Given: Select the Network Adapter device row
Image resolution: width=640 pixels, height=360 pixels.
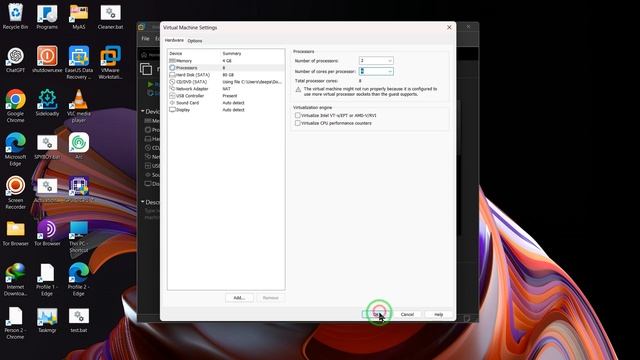Looking at the screenshot, I should (226, 89).
